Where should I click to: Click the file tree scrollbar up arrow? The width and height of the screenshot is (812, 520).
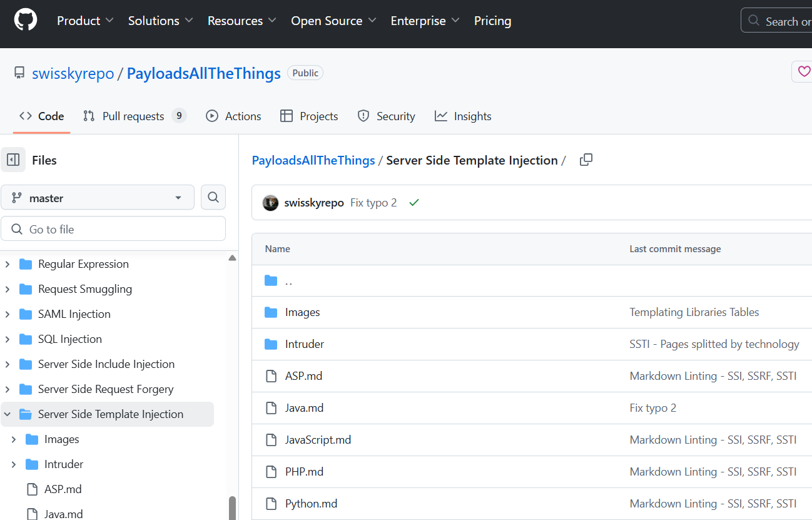[232, 258]
